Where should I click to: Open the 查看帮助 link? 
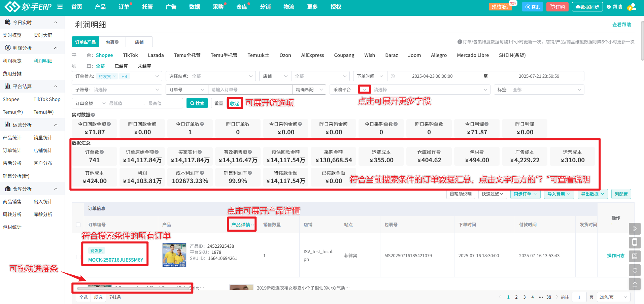[x=621, y=25]
